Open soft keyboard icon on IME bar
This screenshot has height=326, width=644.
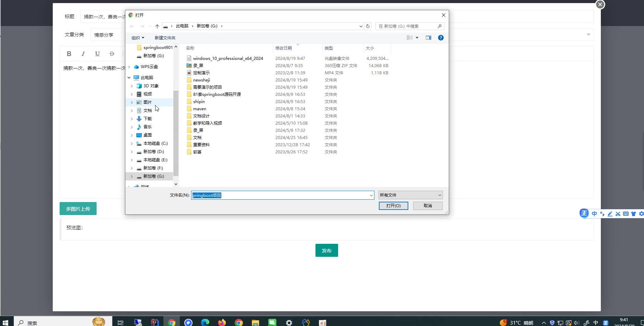pos(626,214)
